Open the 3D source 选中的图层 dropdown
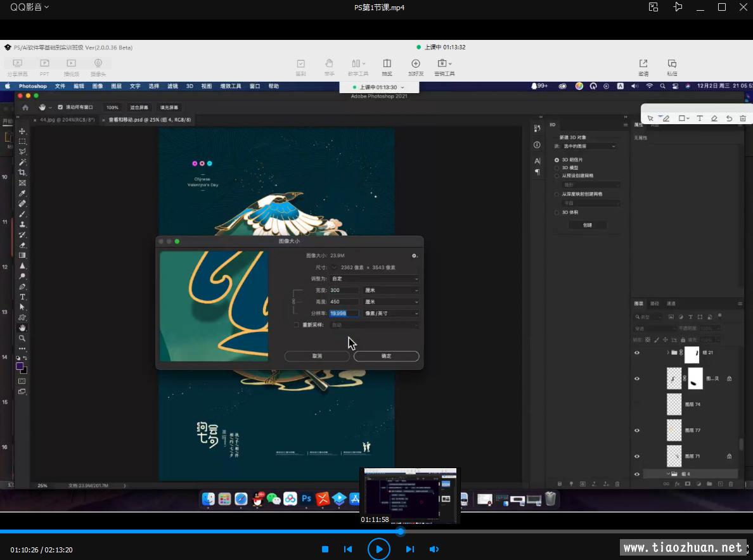The width and height of the screenshot is (753, 560). tap(589, 146)
